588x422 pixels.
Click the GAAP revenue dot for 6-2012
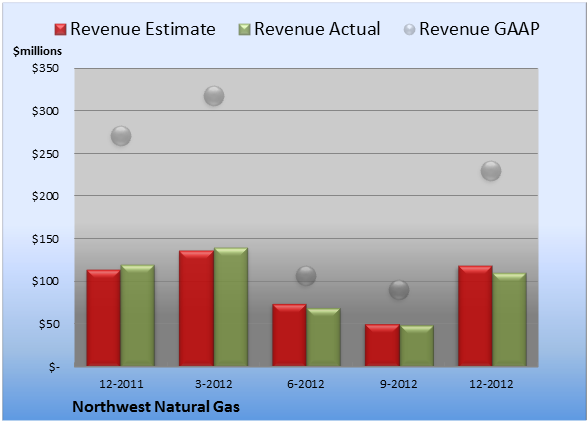click(306, 276)
